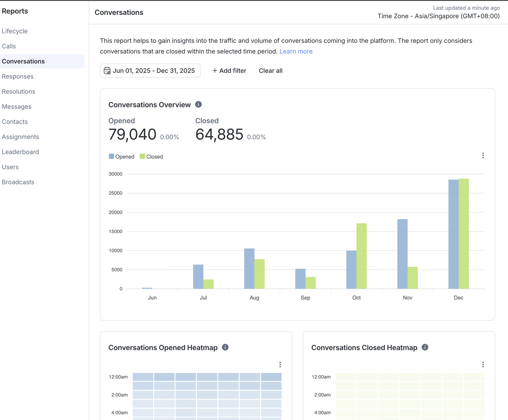The width and height of the screenshot is (508, 420).
Task: Select the Conversations report in sidebar
Action: tap(42, 61)
